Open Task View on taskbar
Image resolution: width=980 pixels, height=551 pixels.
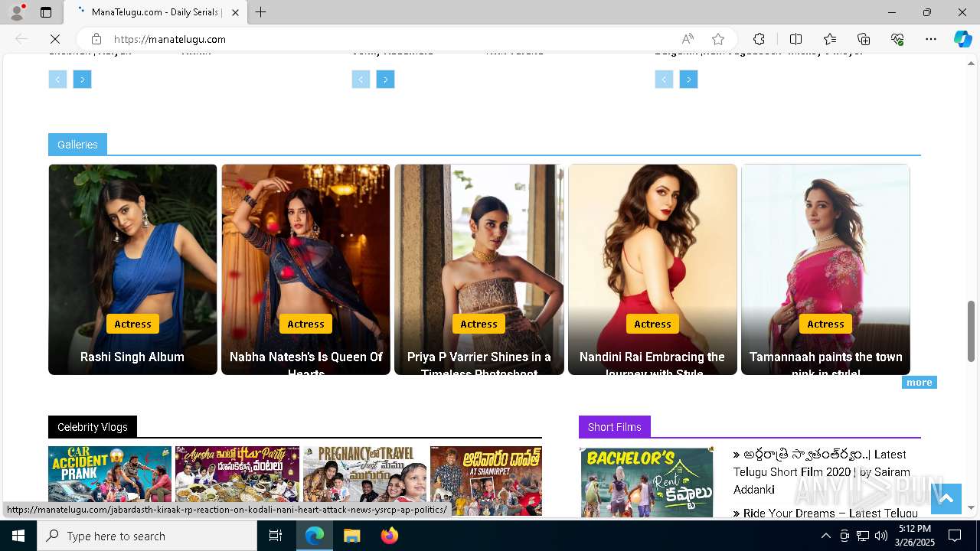click(276, 536)
